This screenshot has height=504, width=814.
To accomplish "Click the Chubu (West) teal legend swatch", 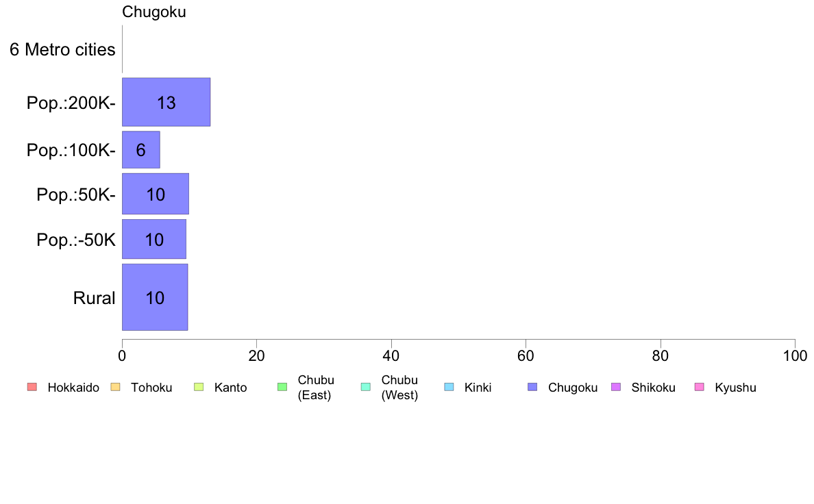I will [366, 387].
